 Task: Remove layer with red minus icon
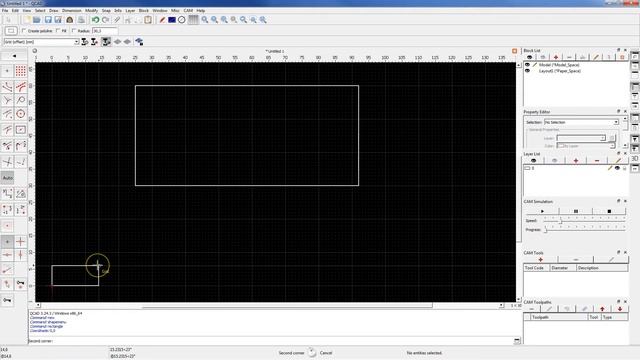597,161
